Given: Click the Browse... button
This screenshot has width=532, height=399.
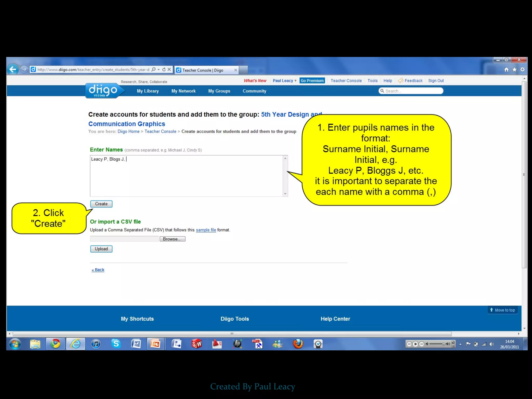Looking at the screenshot, I should tap(172, 239).
